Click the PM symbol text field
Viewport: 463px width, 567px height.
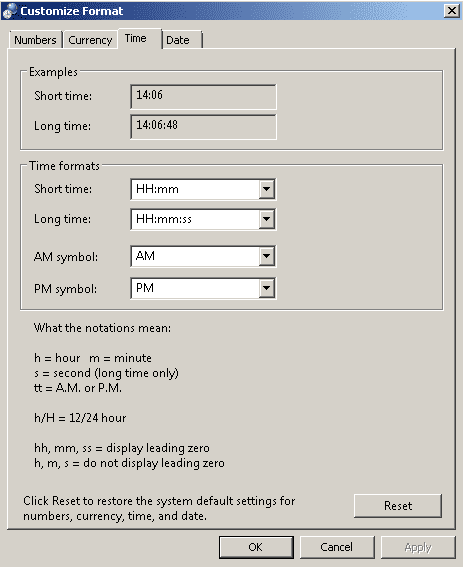point(195,288)
